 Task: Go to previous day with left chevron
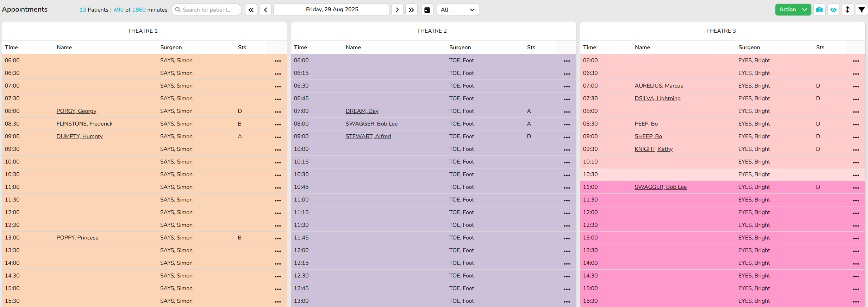tap(266, 10)
